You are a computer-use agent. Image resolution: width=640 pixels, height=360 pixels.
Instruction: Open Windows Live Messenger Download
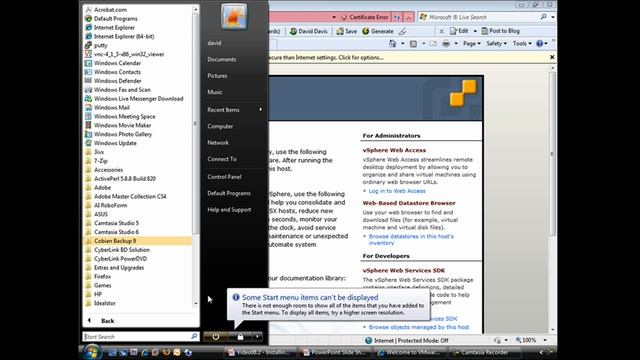138,98
